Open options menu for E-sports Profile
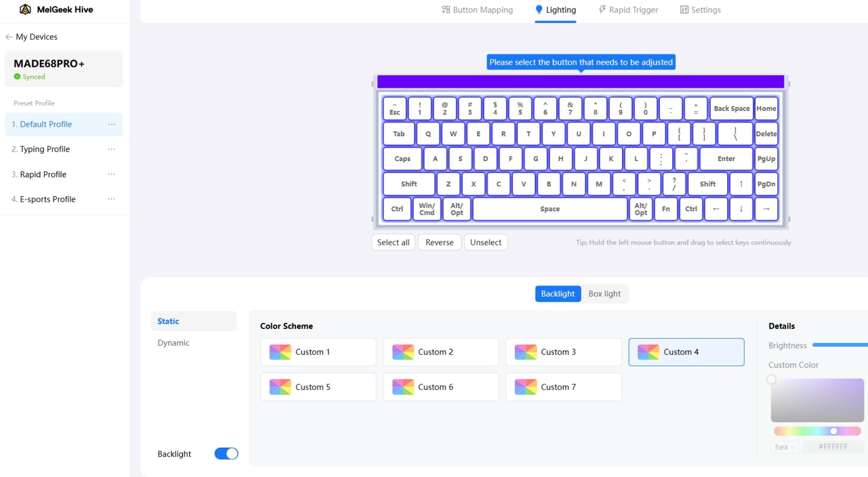The width and height of the screenshot is (868, 477). [111, 199]
